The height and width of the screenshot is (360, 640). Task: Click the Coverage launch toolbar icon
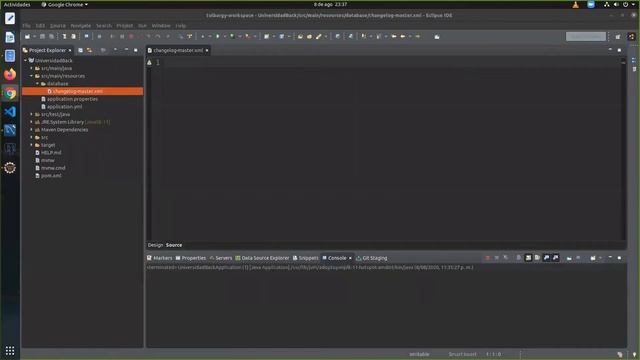[x=232, y=37]
